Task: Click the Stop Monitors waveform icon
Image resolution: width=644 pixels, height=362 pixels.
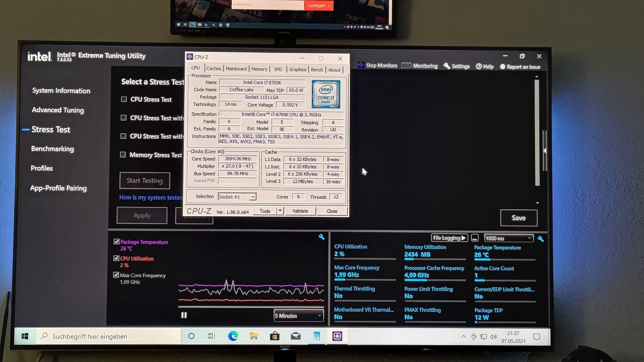Action: click(x=361, y=65)
